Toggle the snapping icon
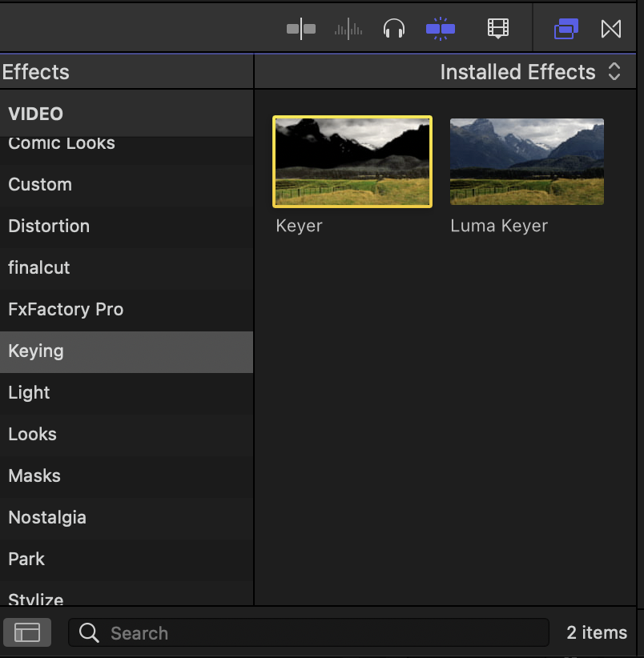644x658 pixels. 441,29
